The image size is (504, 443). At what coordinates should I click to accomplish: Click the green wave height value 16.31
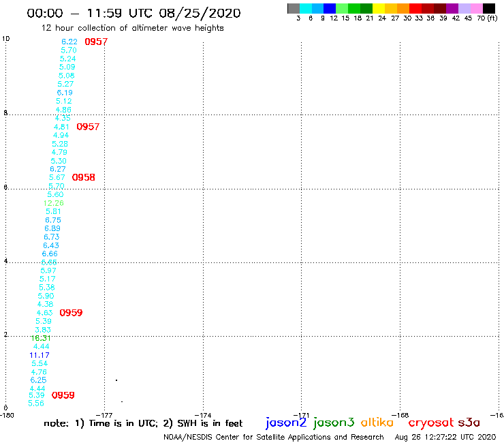pyautogui.click(x=41, y=338)
